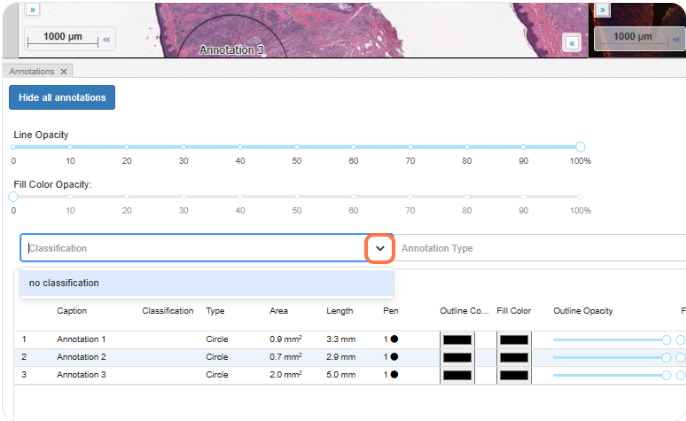Click Hide all annotations button
Screen dimensions: 686x421
pyautogui.click(x=62, y=98)
